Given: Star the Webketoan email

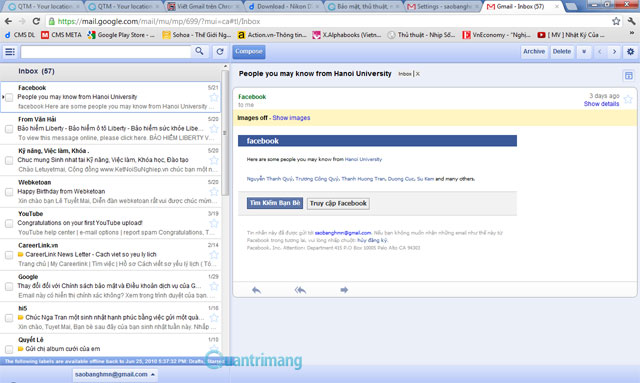Looking at the screenshot, I should (x=214, y=192).
